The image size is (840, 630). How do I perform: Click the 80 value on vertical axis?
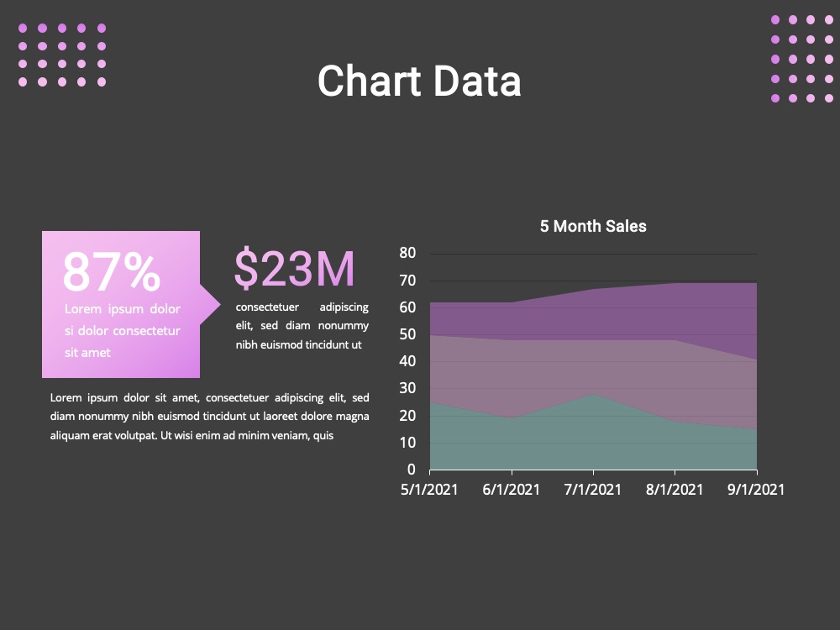coord(407,253)
